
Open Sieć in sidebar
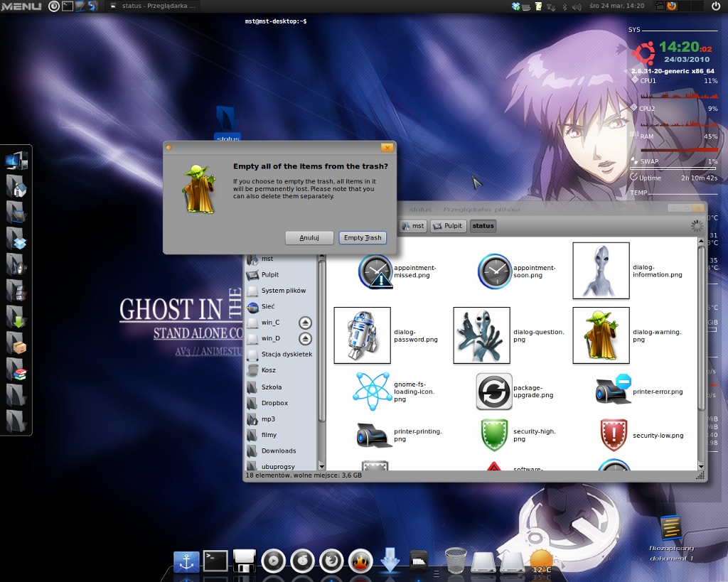280,306
